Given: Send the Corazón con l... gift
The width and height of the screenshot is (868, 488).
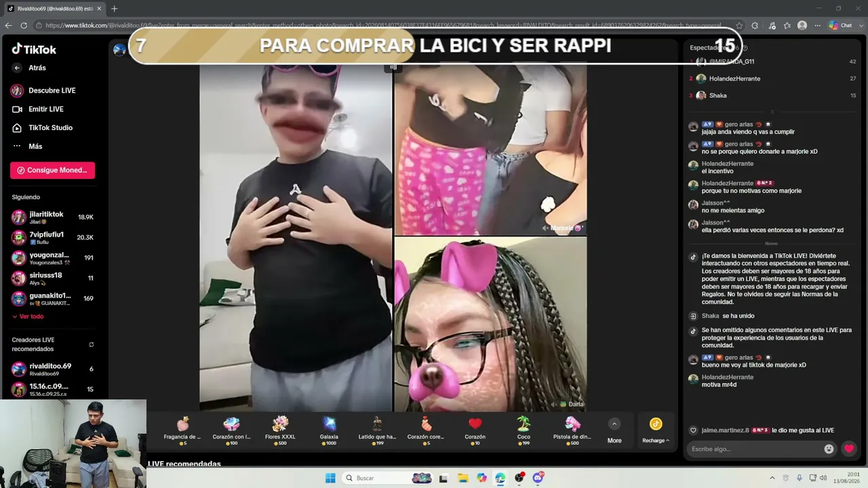Looking at the screenshot, I should click(231, 430).
